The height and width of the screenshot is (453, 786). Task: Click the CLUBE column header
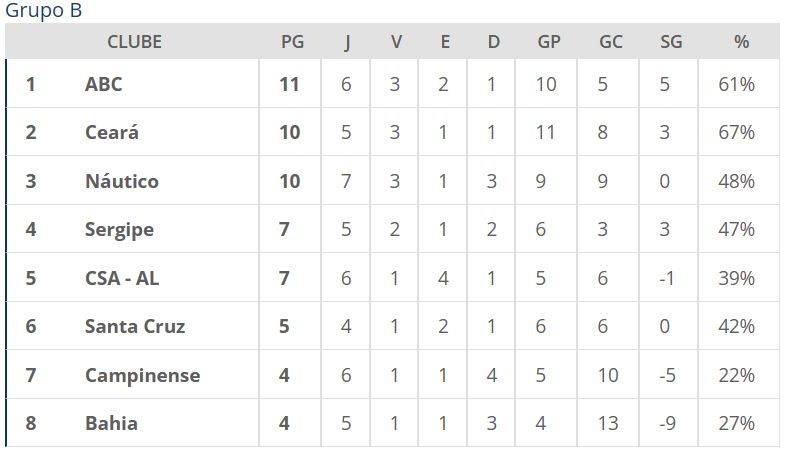(134, 42)
